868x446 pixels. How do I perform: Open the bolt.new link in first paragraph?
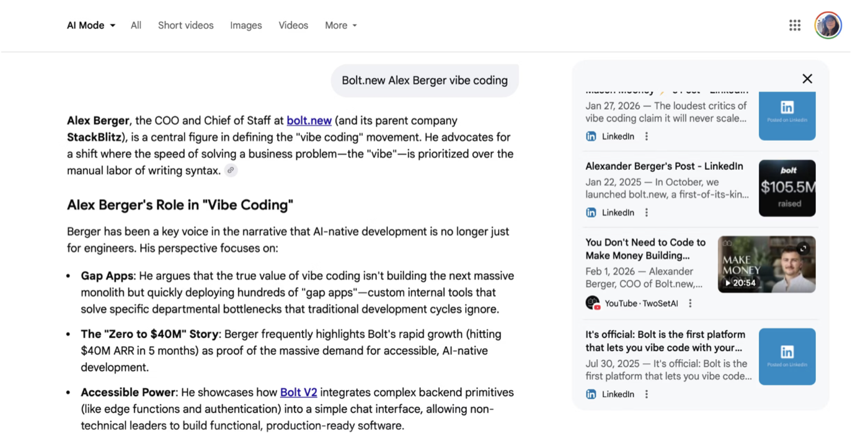pos(309,120)
